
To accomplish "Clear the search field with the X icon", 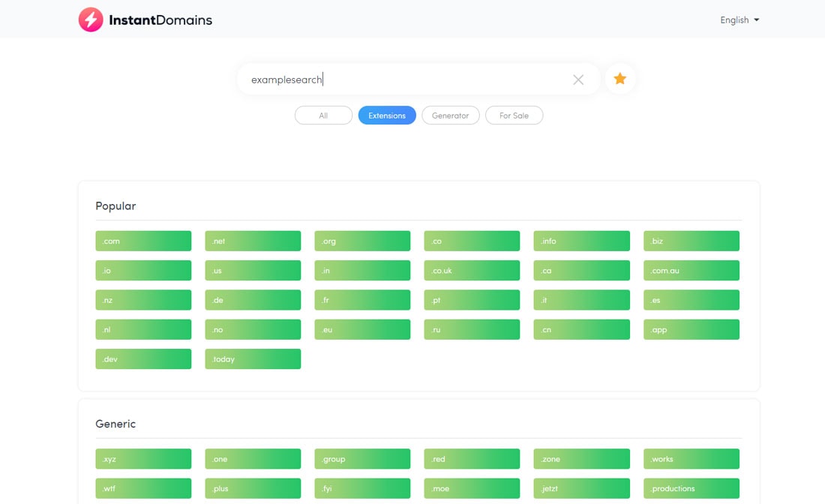I will (578, 79).
